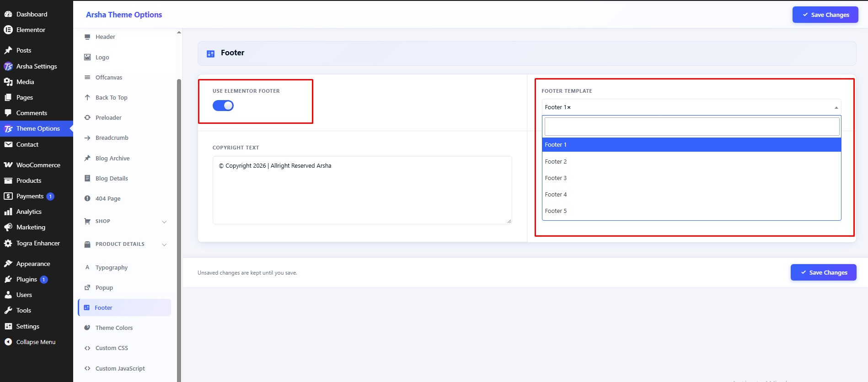The width and height of the screenshot is (868, 382).
Task: Toggle the Use Elementor Footer switch
Action: (x=223, y=106)
